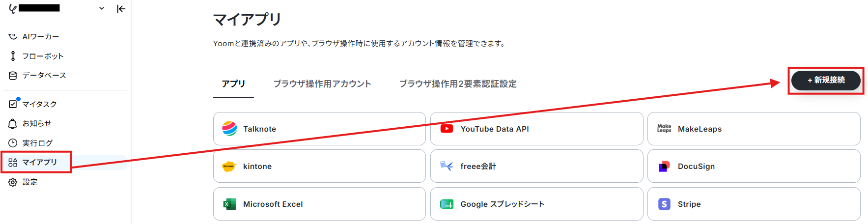Screen dimensions: 868x224
Task: Collapse the sidebar with the arrow icon
Action: tap(121, 8)
